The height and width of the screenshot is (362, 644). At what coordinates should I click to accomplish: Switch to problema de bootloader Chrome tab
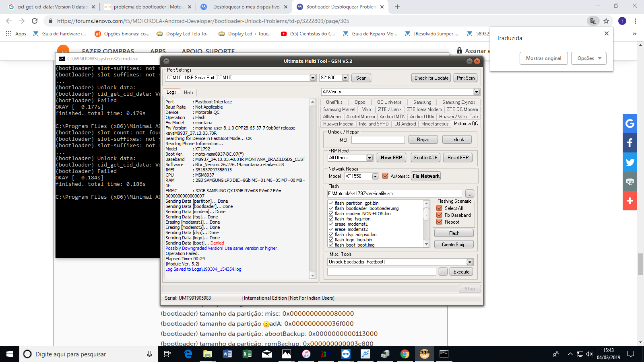148,7
